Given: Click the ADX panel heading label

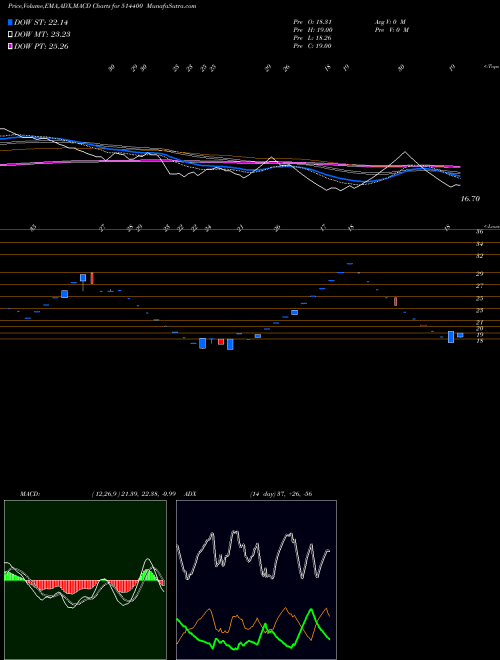Looking at the screenshot, I should [x=191, y=493].
